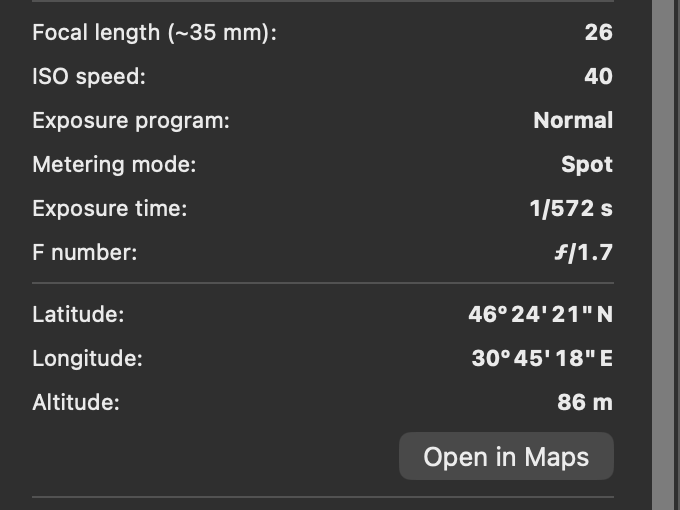Click the Latitude label
This screenshot has height=510, width=680.
[x=78, y=314]
